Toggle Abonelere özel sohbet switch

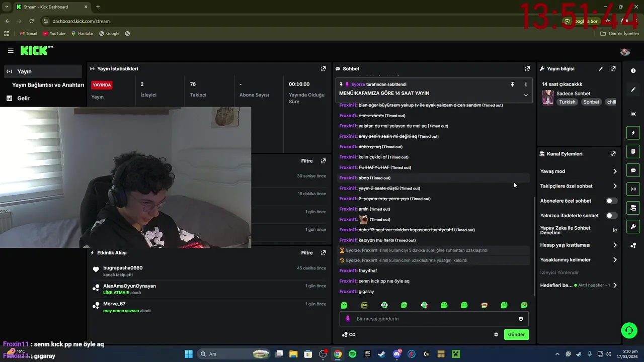pyautogui.click(x=611, y=201)
